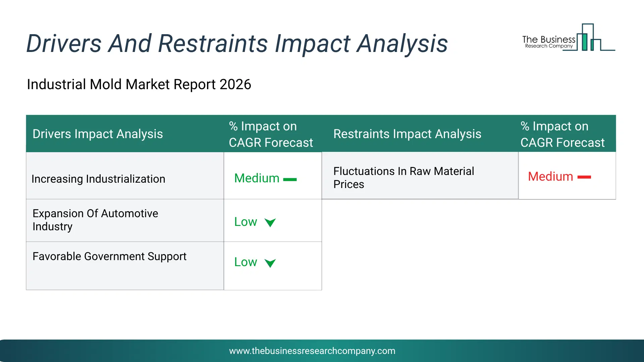Select the subtitle Industrial Mold Market Report 2026
This screenshot has height=362, width=644.
[139, 84]
